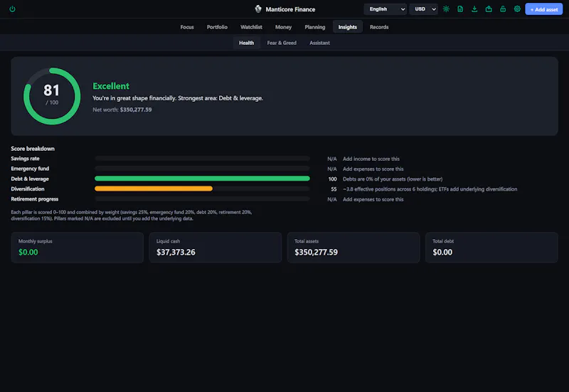Click the Retirement progress label
Image resolution: width=569 pixels, height=392 pixels.
tap(34, 199)
